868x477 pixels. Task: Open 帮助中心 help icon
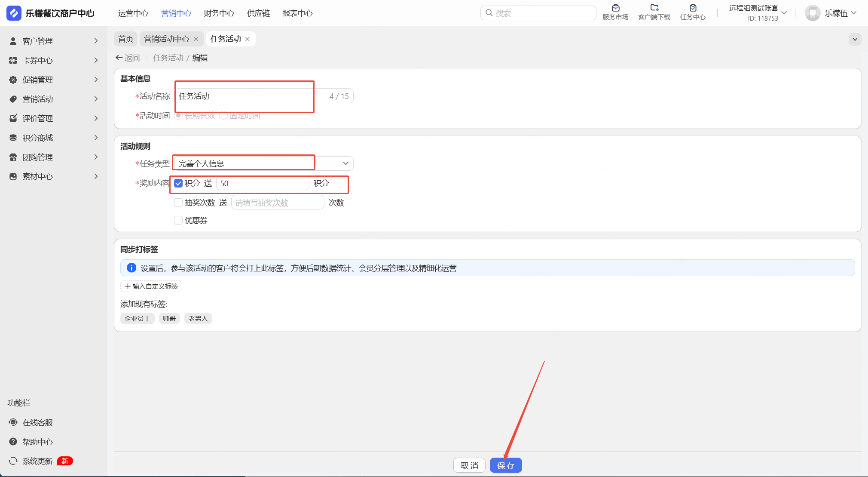pyautogui.click(x=13, y=442)
